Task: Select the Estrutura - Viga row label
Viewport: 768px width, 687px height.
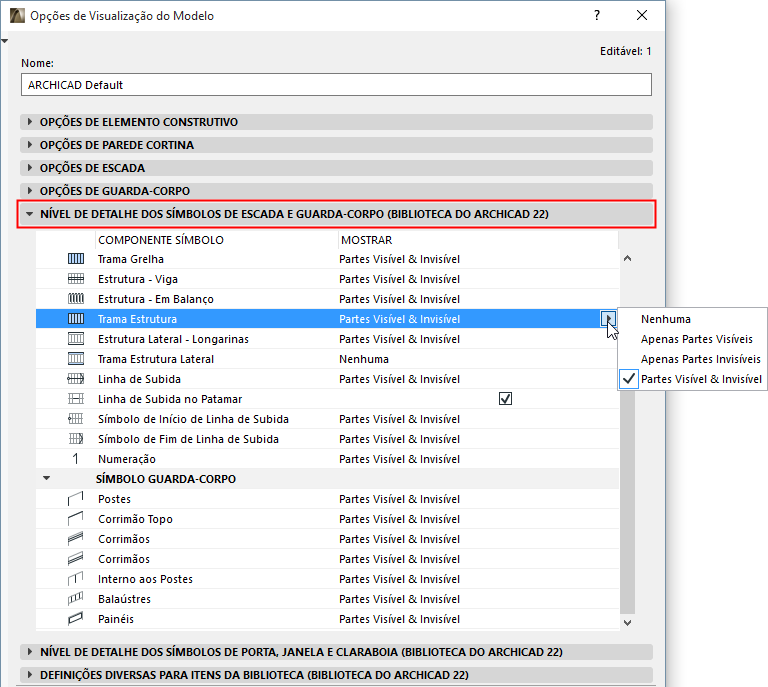Action: coord(138,279)
